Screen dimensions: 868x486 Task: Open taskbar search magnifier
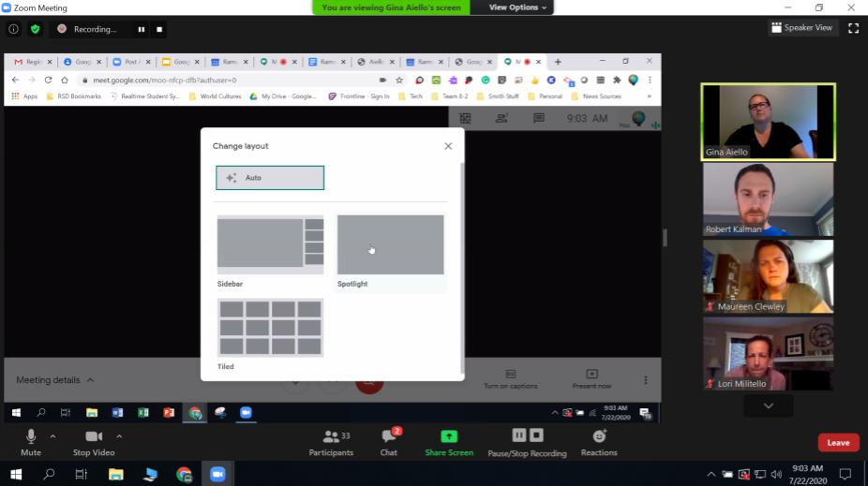point(49,475)
